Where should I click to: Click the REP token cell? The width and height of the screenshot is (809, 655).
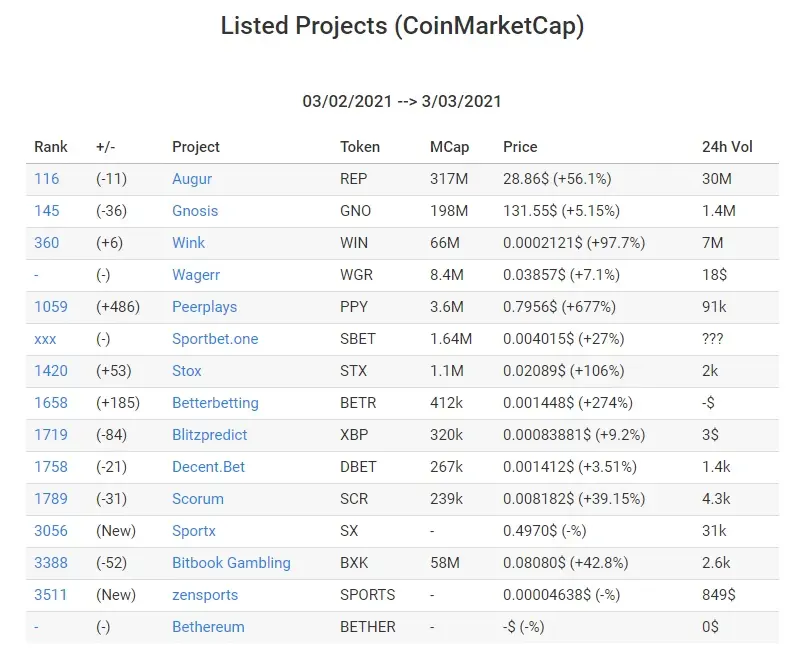(x=353, y=179)
